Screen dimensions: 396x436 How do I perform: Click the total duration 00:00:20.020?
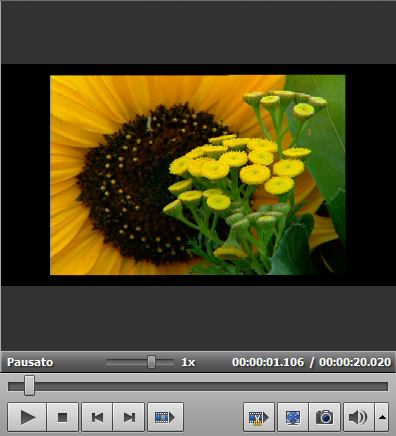(355, 362)
